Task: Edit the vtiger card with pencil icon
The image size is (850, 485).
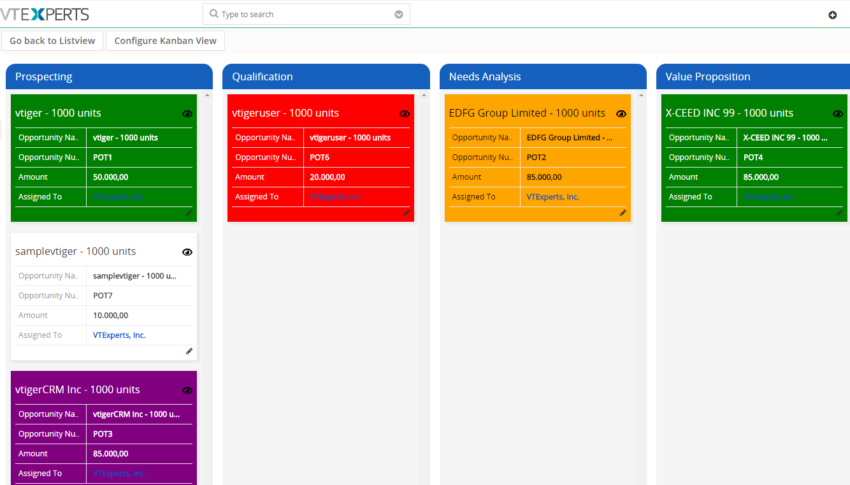Action: (x=189, y=213)
